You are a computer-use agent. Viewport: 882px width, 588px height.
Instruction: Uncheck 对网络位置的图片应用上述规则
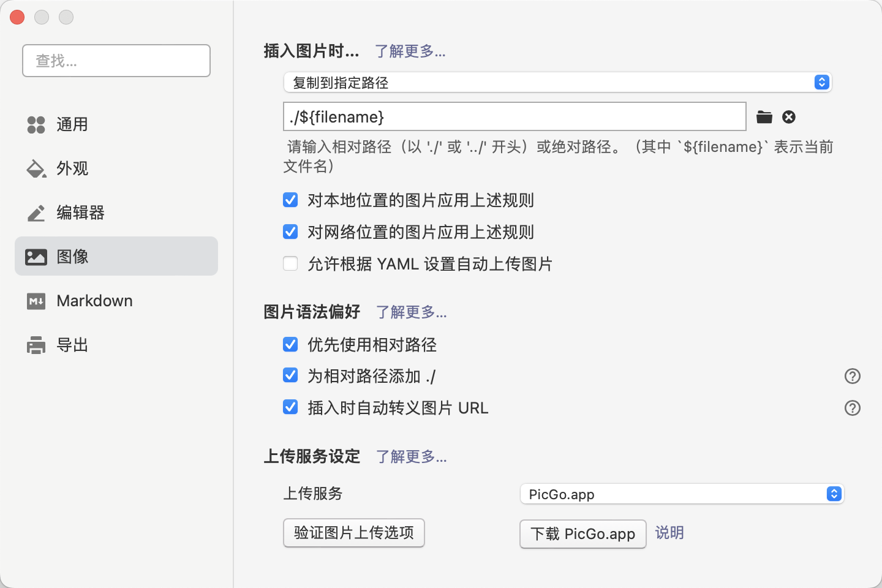[290, 232]
